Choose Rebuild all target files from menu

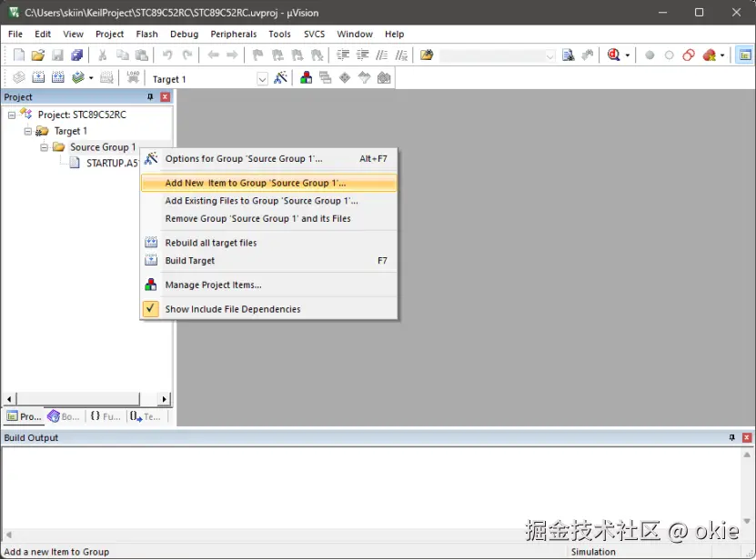point(269,243)
